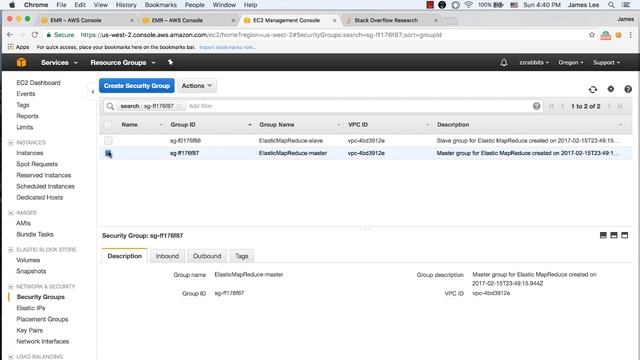Click the AWS cube logo icon

21,62
